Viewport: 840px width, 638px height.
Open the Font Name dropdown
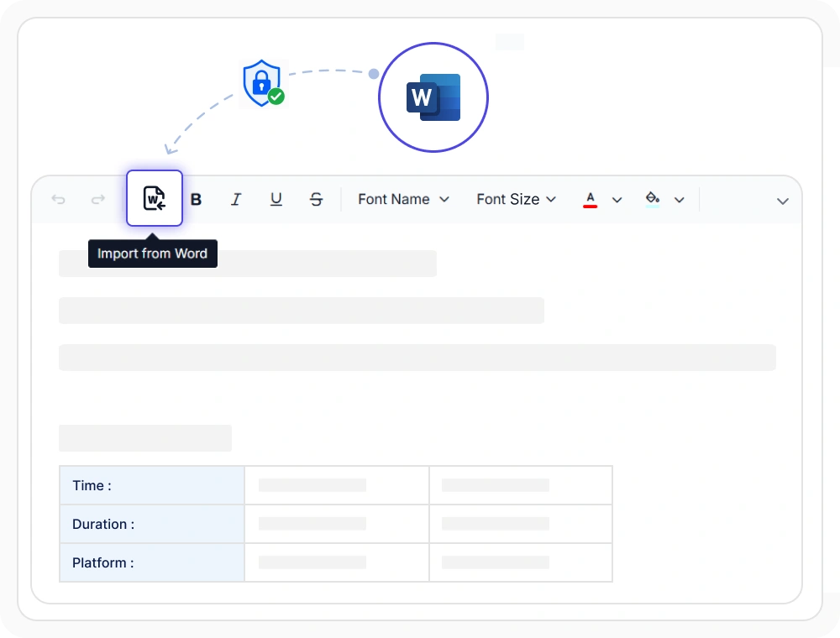[x=403, y=200]
